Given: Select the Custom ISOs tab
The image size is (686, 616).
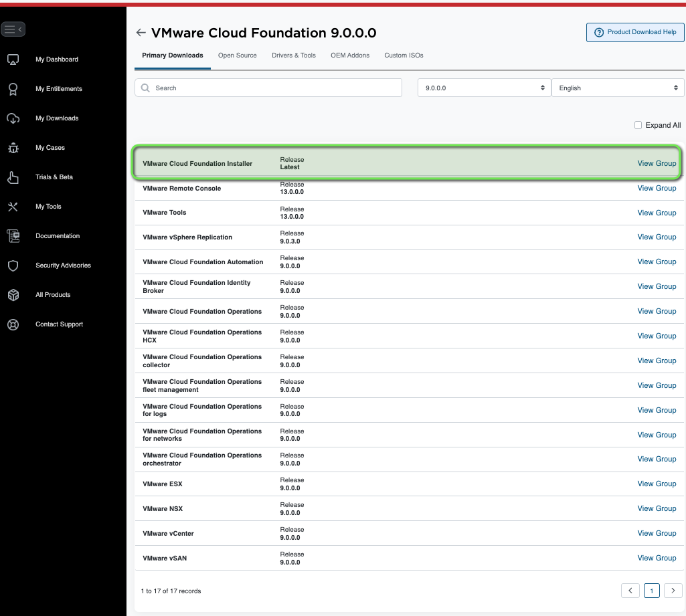Looking at the screenshot, I should (x=404, y=56).
